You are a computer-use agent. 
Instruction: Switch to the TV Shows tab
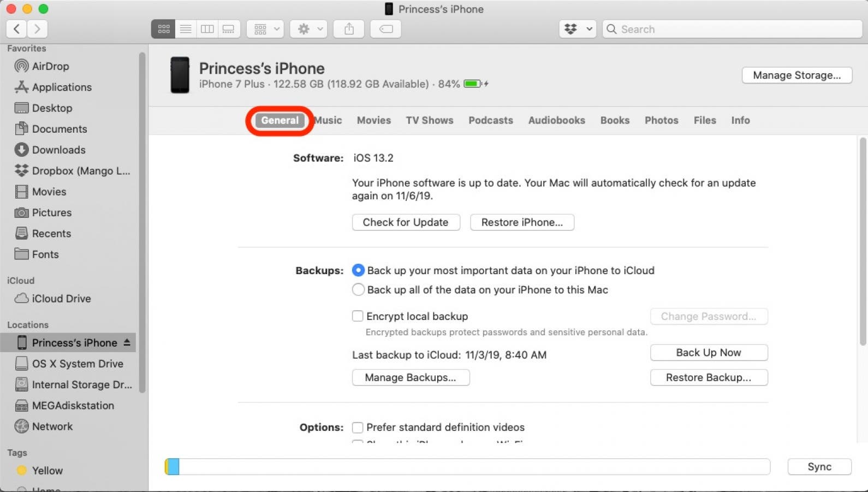pos(430,120)
